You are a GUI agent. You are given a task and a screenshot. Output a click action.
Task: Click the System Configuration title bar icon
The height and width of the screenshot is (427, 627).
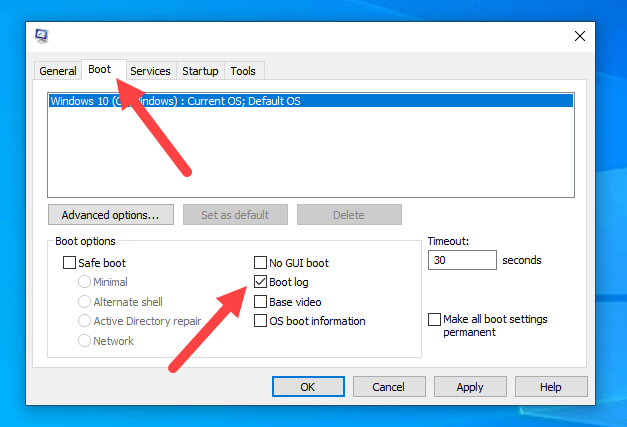[42, 36]
